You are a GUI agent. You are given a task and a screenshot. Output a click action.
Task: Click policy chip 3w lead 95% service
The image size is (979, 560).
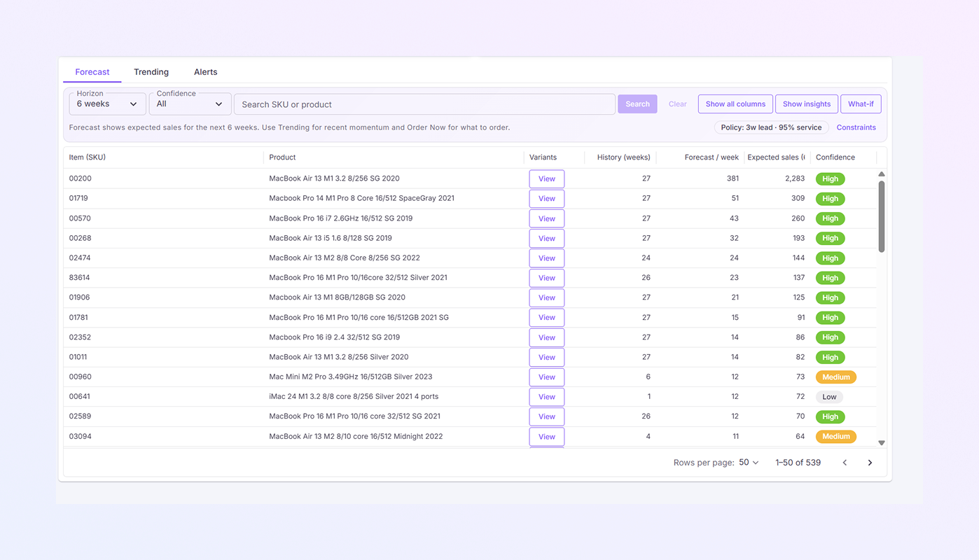(772, 127)
